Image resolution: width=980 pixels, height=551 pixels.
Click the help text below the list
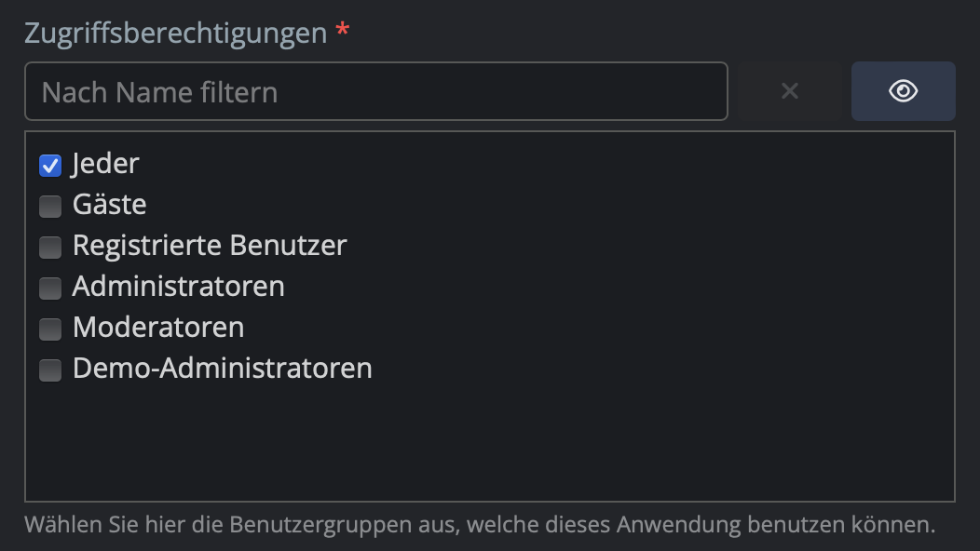tap(479, 525)
